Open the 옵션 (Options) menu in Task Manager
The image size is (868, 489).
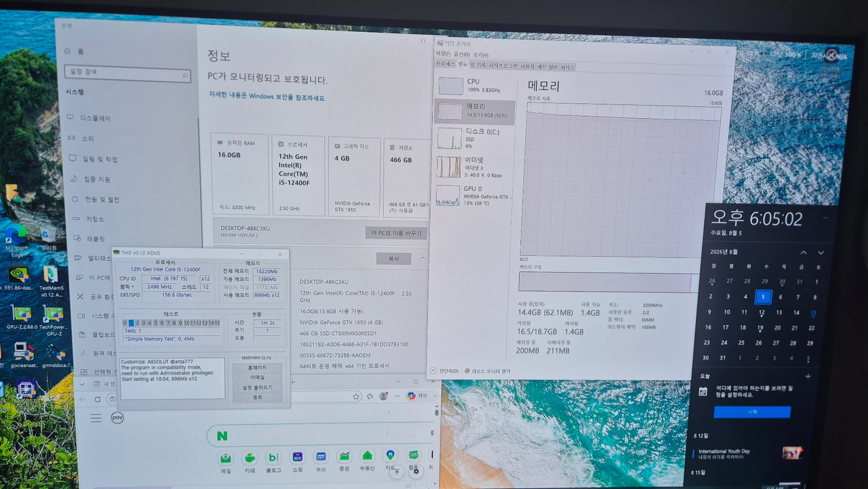click(461, 54)
